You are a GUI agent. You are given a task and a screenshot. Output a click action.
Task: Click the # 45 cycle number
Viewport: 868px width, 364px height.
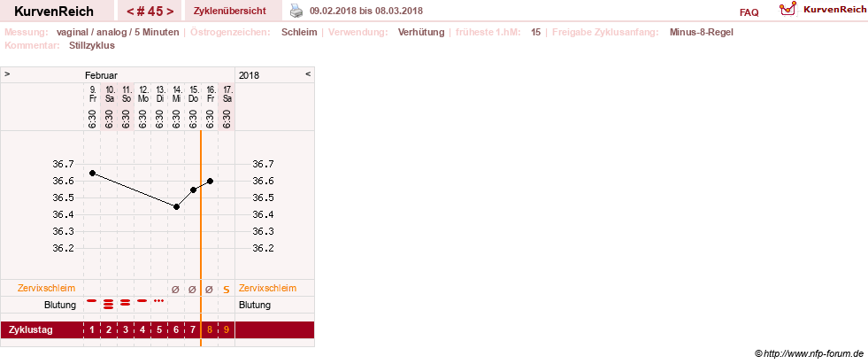(x=150, y=12)
